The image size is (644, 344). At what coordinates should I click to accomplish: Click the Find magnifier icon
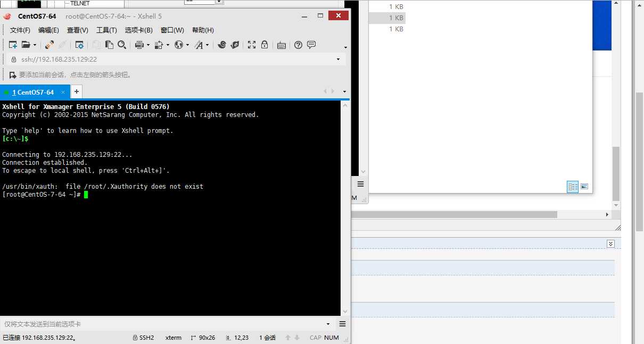click(122, 45)
